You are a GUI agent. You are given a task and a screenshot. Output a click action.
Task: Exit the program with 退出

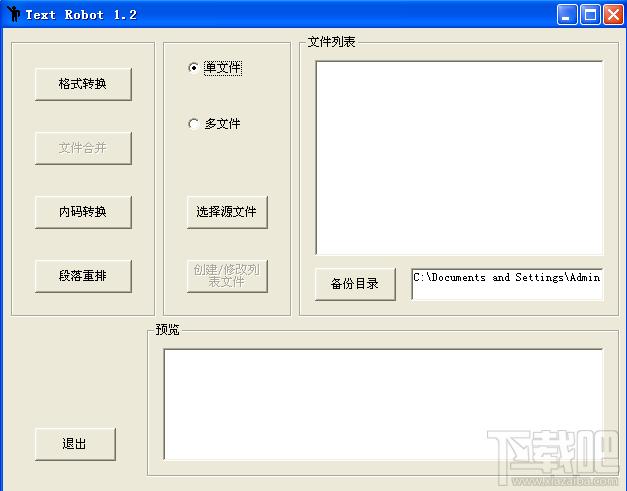pyautogui.click(x=75, y=444)
